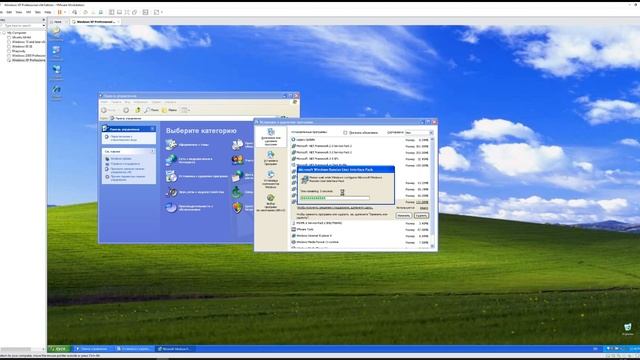Click the Back button in Control Panel window
Image resolution: width=640 pixels, height=360 pixels.
(x=109, y=110)
